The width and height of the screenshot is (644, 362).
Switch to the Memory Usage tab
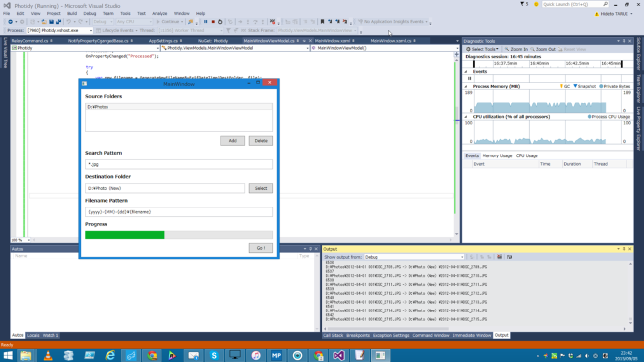497,155
